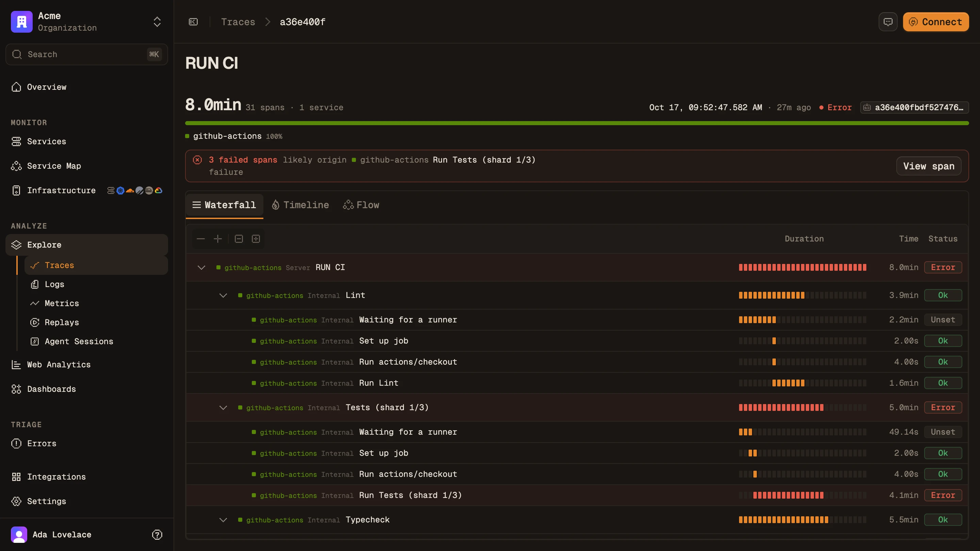Image resolution: width=980 pixels, height=551 pixels.
Task: Collapse the RUN CI root span
Action: pos(201,268)
